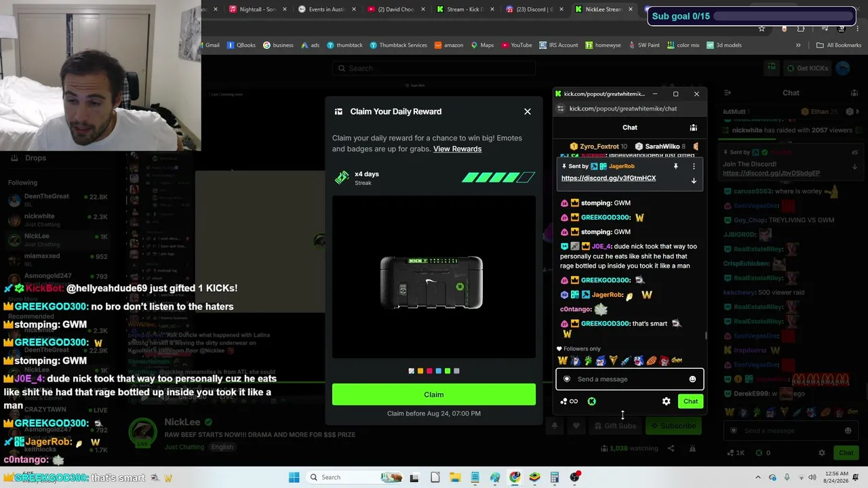Screen dimensions: 868x488
Task: Click the green Kick icon below message box
Action: point(591,401)
